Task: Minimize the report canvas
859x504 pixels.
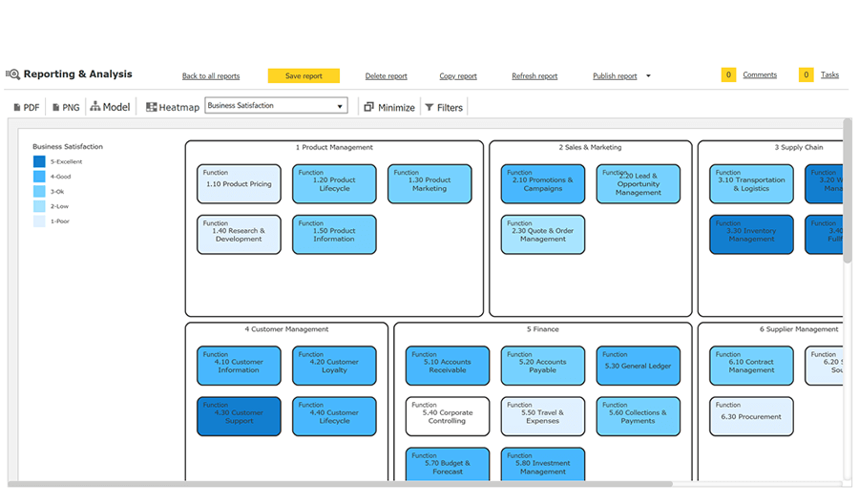Action: (389, 108)
